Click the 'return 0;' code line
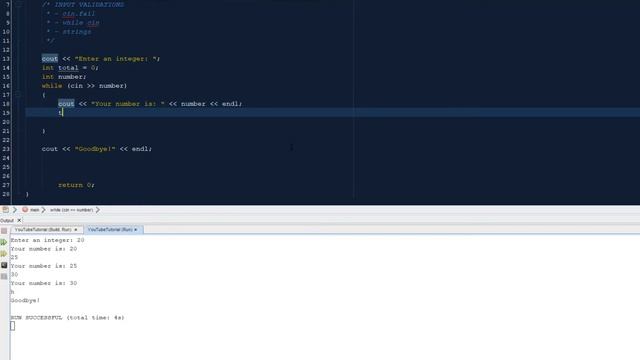Viewport: 640px width, 360px height. (x=76, y=185)
